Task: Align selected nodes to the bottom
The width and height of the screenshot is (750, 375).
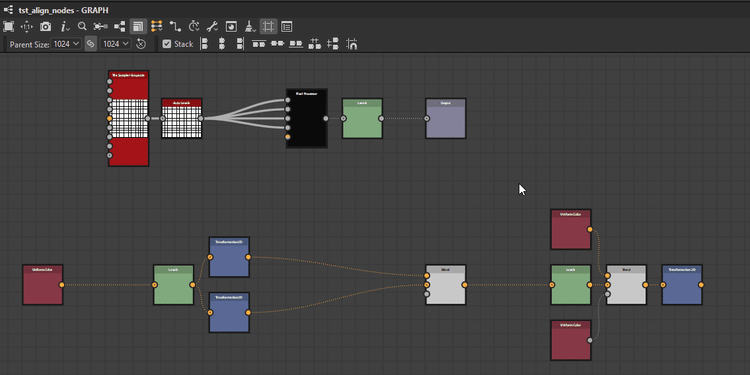Action: coord(296,44)
